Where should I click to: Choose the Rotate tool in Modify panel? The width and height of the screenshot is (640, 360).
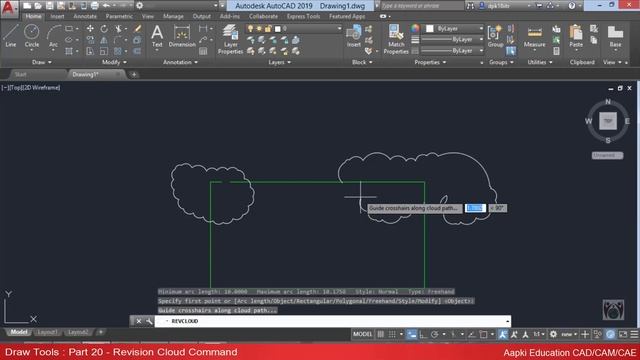tap(104, 29)
